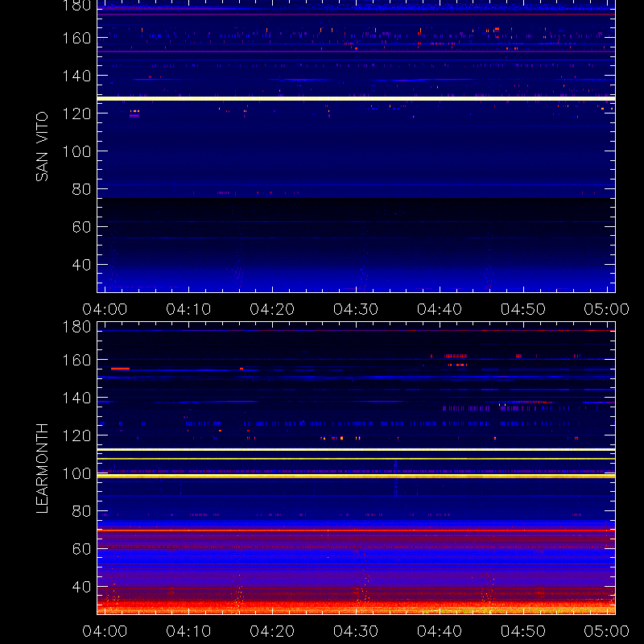Click the red dash near 155 at 04:02 in Learmonth
Screen dimensions: 644x644
(x=120, y=369)
